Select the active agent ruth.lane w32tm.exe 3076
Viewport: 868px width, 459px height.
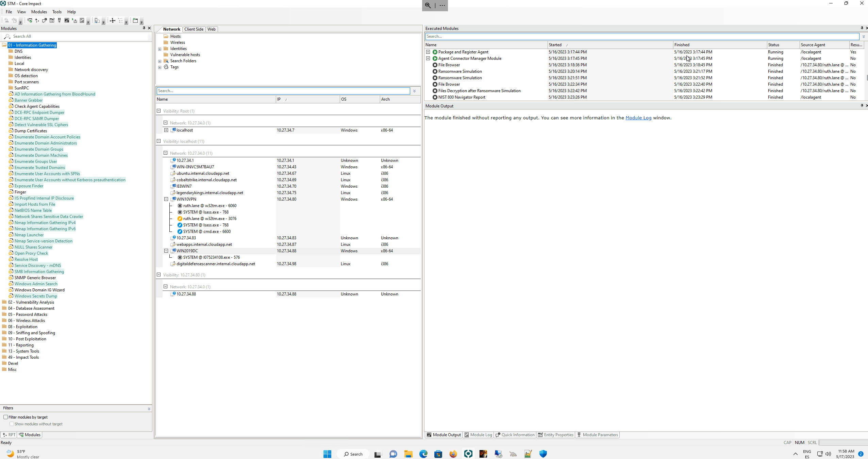pyautogui.click(x=210, y=219)
